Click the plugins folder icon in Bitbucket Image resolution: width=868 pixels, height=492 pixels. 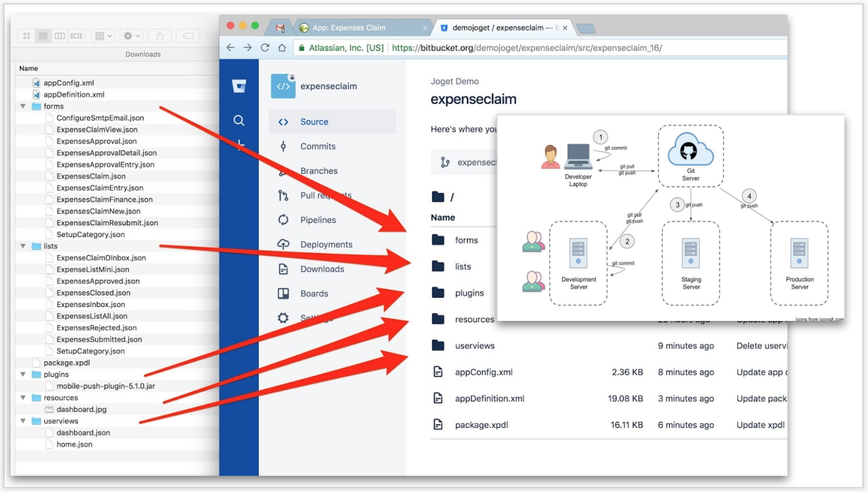438,293
